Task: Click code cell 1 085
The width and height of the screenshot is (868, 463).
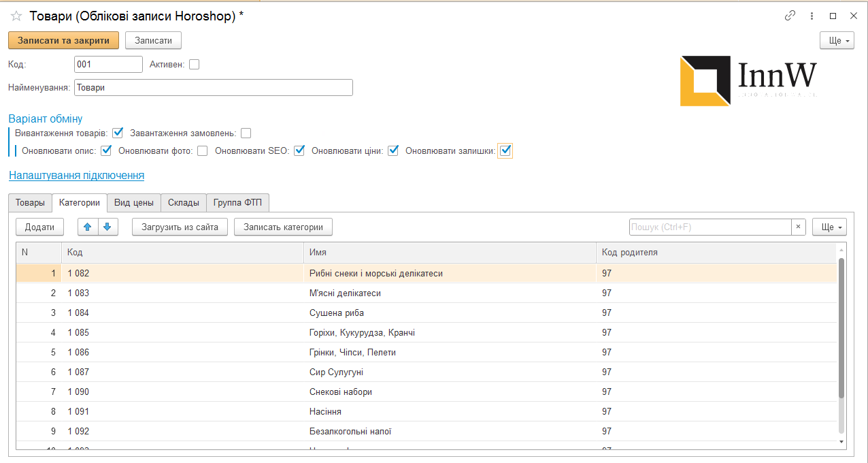Action: 182,332
